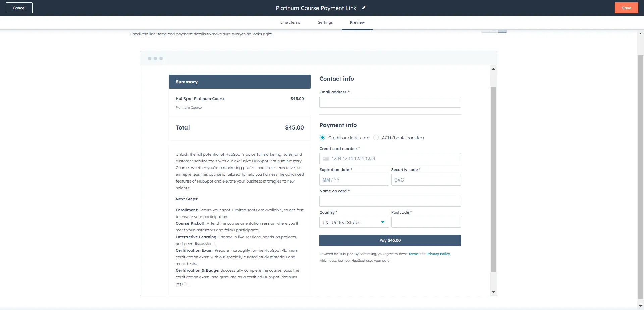Click the browser mockup dots above the preview
This screenshot has width=644, height=310.
coord(155,58)
